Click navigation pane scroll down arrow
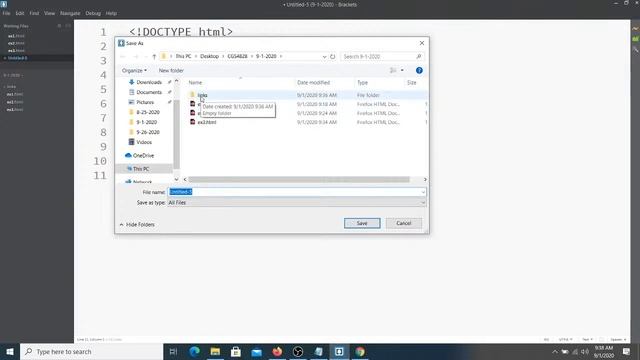This screenshot has width=640, height=360. 176,179
